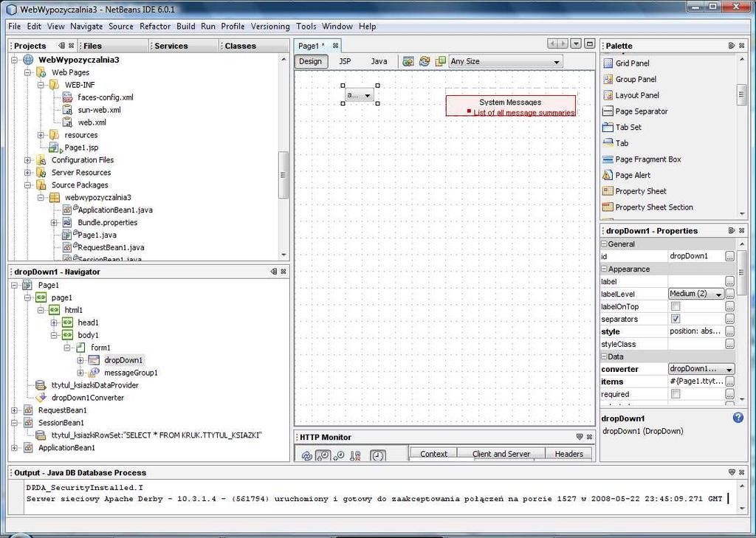
Task: Toggle the labelOnTop checkbox
Action: tap(676, 306)
